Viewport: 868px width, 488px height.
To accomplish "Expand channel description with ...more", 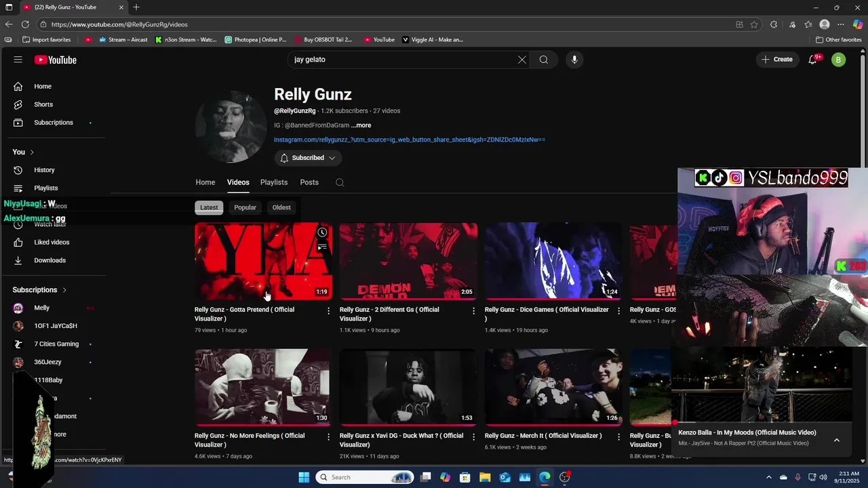I will click(361, 125).
